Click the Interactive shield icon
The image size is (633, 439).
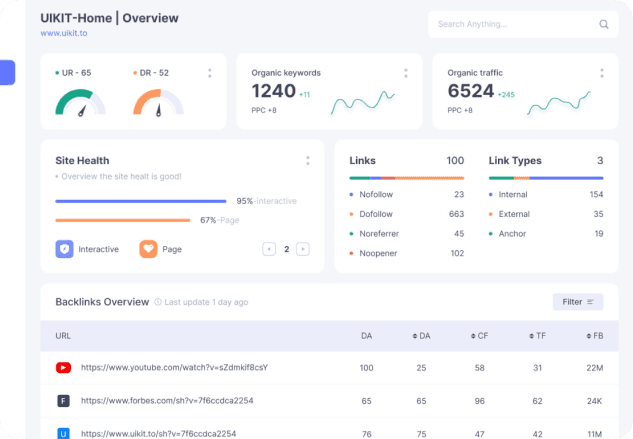64,249
